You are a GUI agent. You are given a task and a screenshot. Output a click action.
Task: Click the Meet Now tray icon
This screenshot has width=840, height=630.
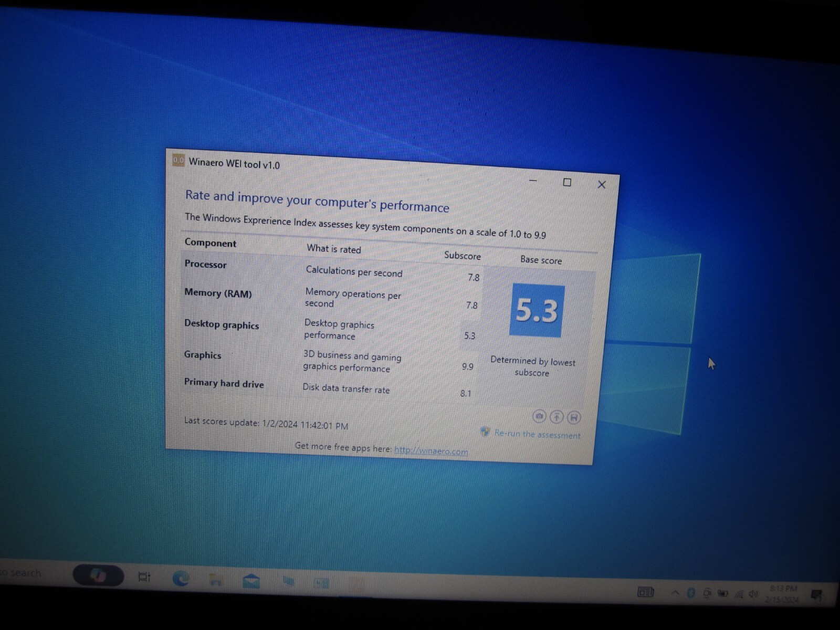pos(707,593)
